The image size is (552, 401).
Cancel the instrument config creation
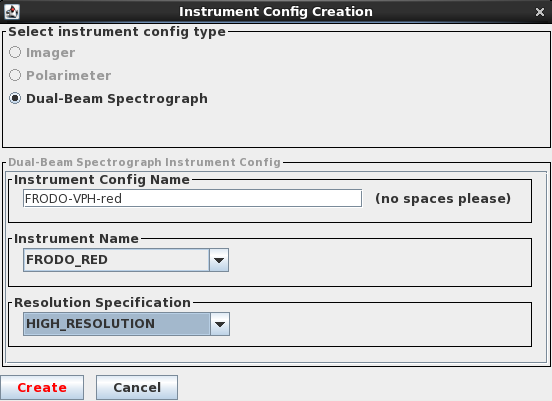click(137, 388)
